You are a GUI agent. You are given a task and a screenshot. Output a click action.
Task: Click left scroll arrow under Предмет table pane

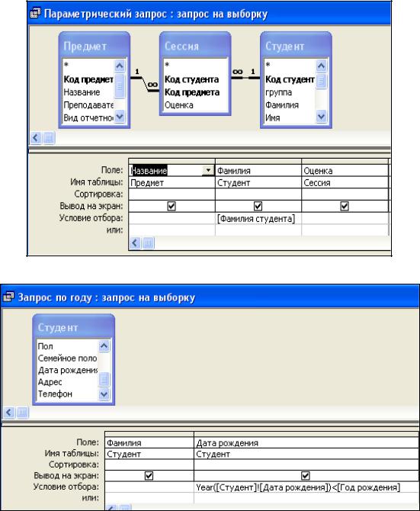pyautogui.click(x=36, y=138)
